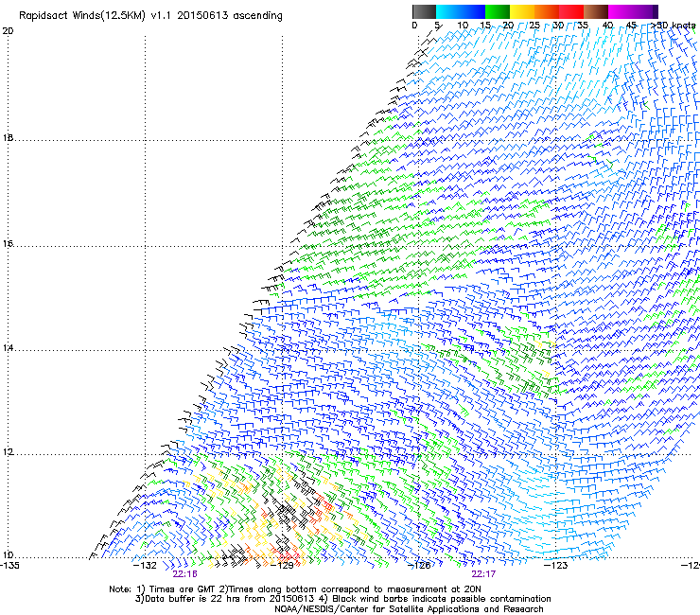
Task: Click the '>50 knots' legend label
Action: click(673, 26)
